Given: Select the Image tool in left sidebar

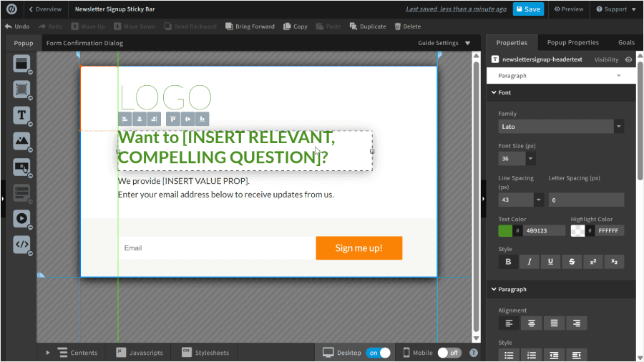Looking at the screenshot, I should click(x=21, y=141).
